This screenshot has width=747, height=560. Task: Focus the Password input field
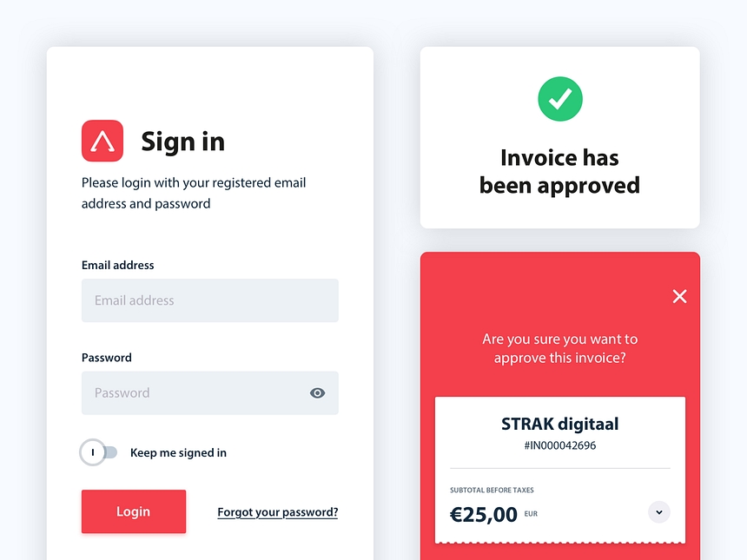point(195,393)
